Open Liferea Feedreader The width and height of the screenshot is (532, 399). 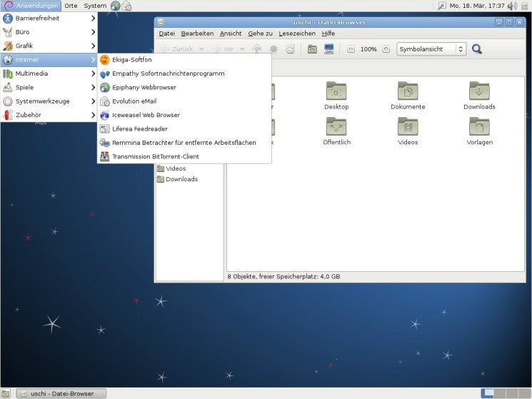coord(184,129)
